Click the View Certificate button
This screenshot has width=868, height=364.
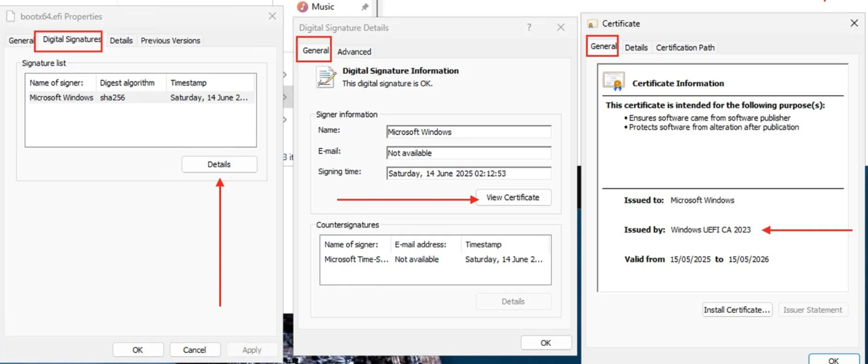pyautogui.click(x=513, y=198)
